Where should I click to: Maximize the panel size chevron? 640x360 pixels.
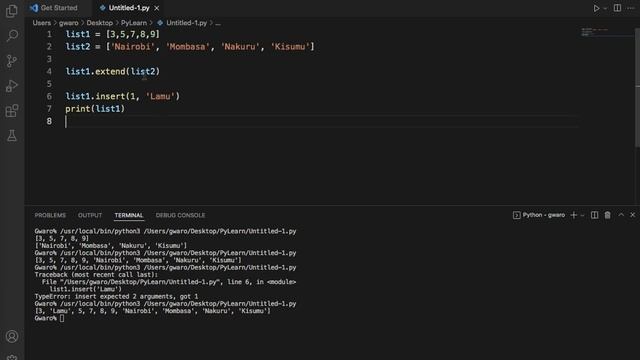621,214
